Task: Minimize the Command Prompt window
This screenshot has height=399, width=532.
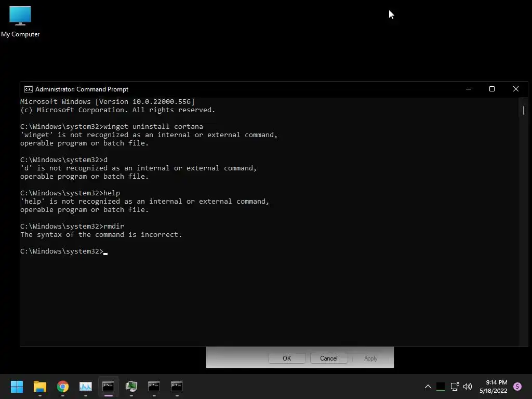Action: point(469,89)
